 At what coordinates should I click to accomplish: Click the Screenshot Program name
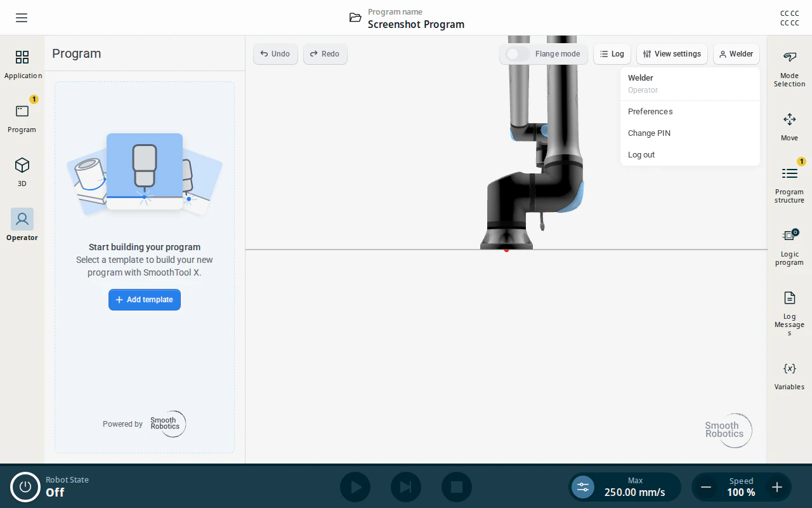click(416, 24)
